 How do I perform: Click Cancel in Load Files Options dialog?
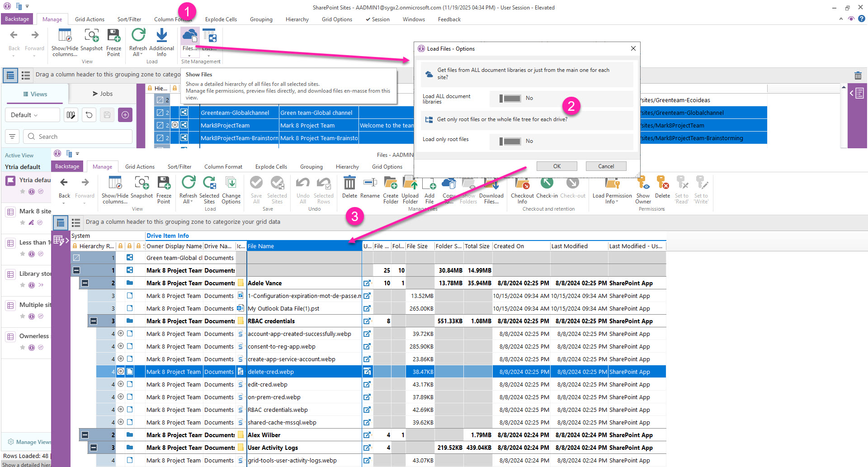[606, 166]
